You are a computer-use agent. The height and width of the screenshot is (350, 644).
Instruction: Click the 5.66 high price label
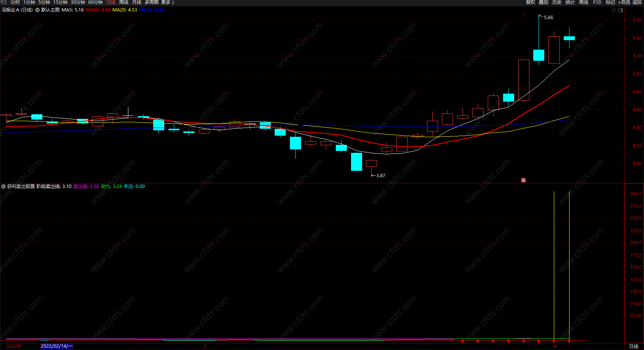(549, 18)
